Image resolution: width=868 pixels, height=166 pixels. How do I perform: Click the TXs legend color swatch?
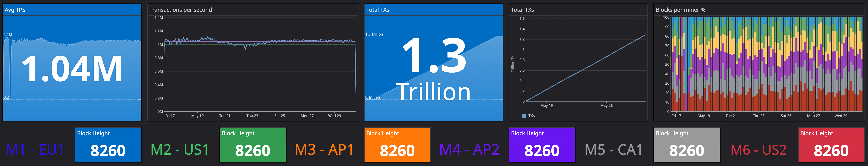pyautogui.click(x=524, y=115)
